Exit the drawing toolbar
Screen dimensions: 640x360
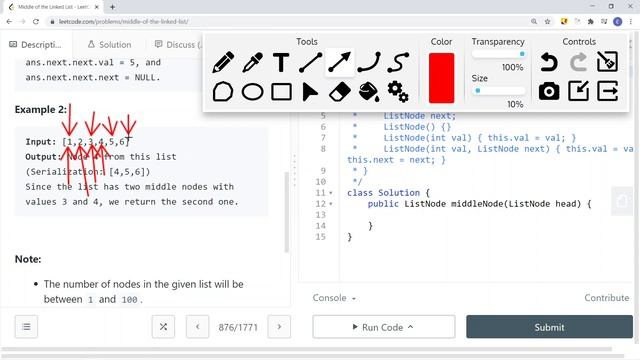607,91
